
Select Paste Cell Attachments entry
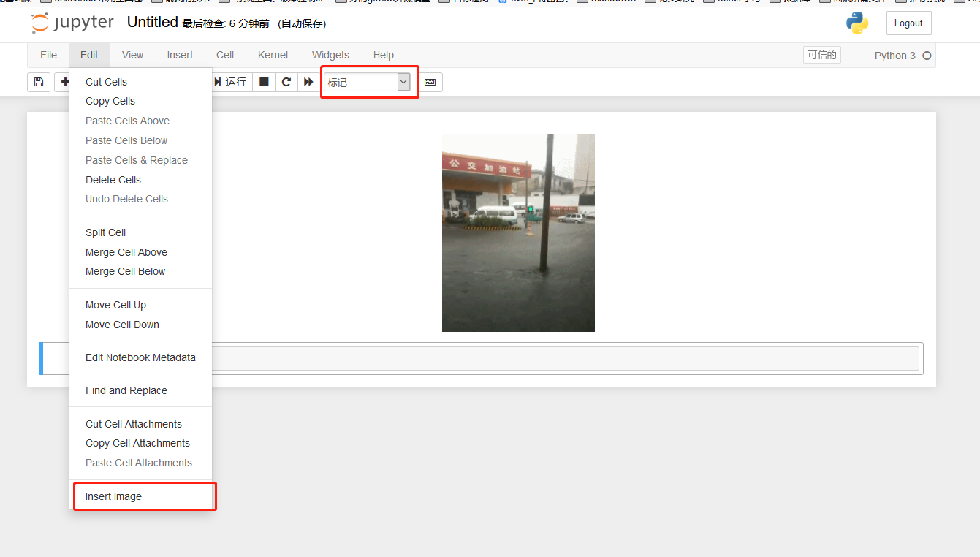coord(140,463)
